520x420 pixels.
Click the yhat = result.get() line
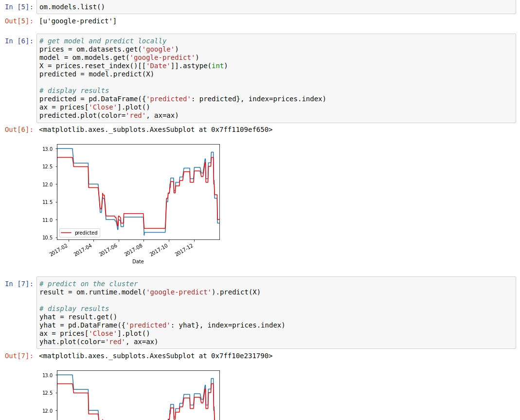click(x=78, y=317)
